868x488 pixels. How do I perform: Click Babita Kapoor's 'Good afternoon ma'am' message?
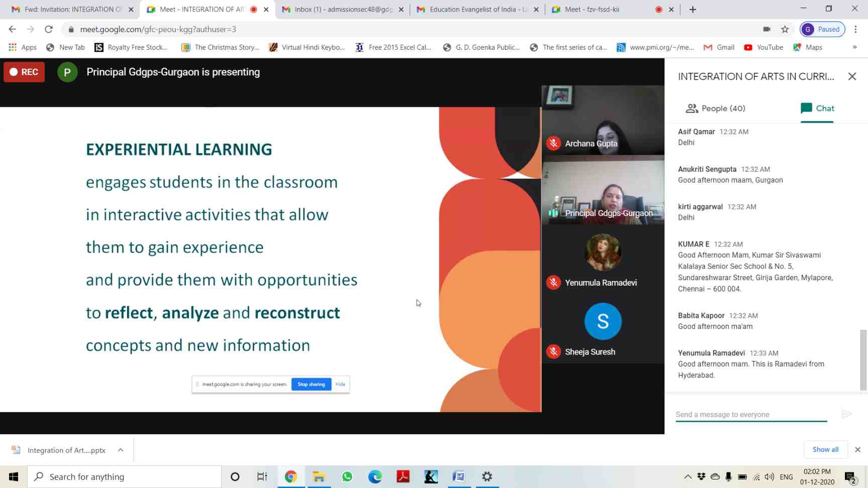pos(715,326)
